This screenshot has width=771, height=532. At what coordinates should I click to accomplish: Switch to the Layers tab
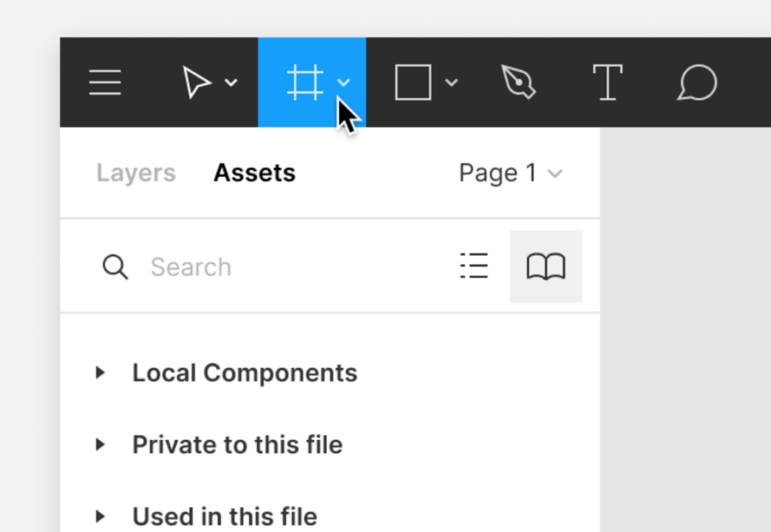[x=136, y=173]
